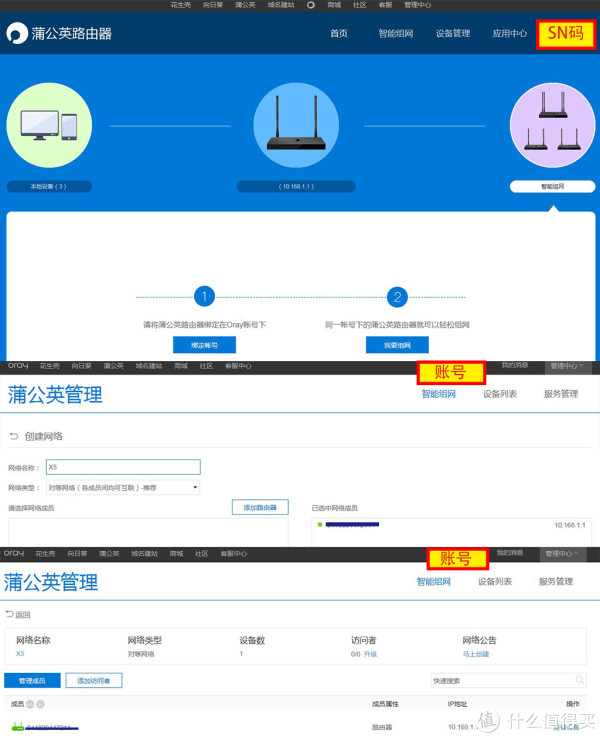Click the oray logo on the X5 network page top bar
600x738 pixels.
(14, 553)
